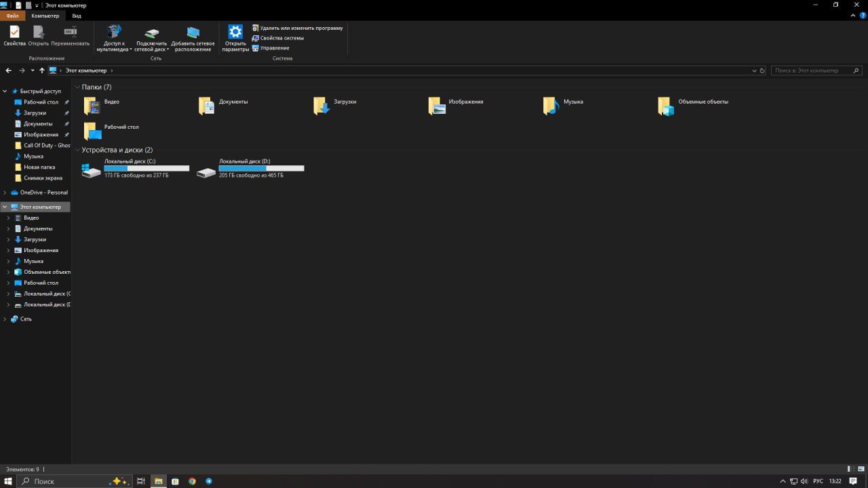The height and width of the screenshot is (488, 868).
Task: Open the Документы folder in main pane
Action: 206,106
